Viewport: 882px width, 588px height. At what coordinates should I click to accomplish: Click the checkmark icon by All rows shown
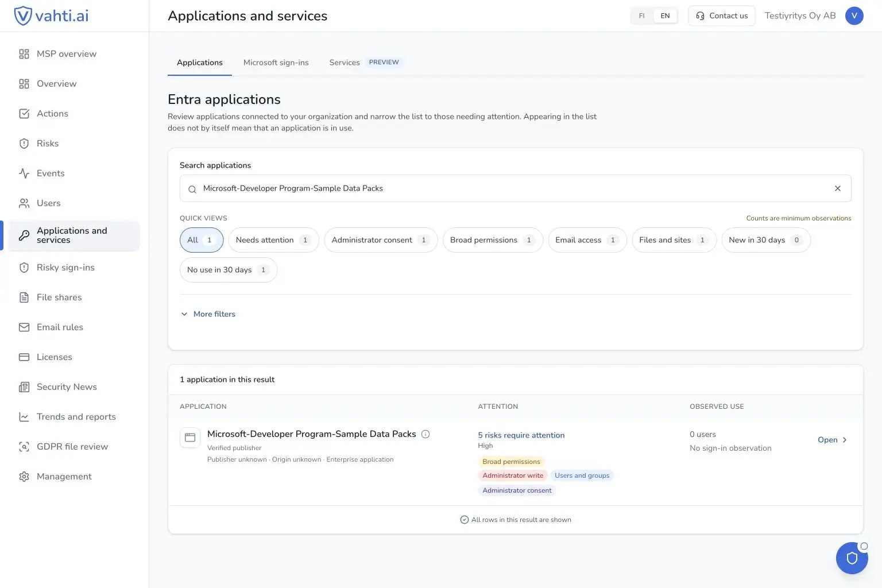click(465, 520)
